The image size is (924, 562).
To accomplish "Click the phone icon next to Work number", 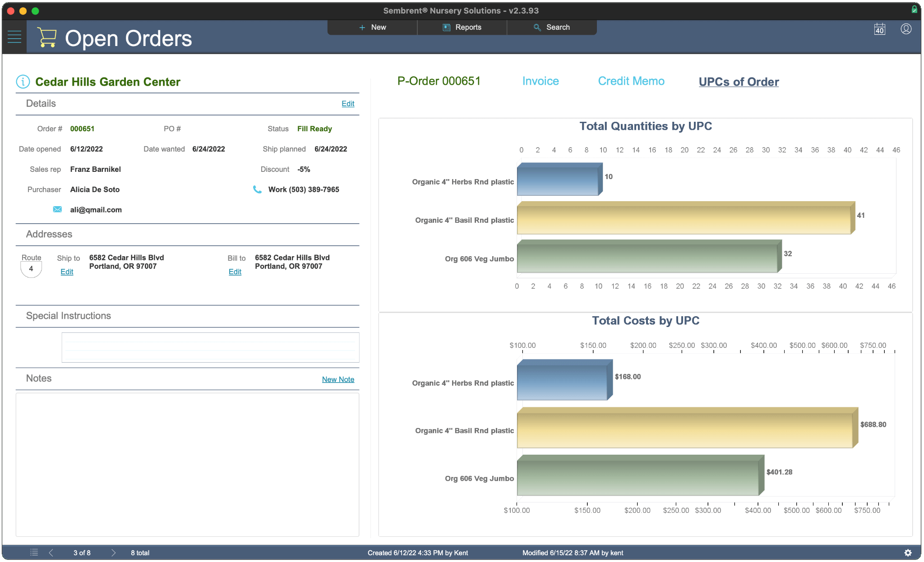I will (257, 189).
